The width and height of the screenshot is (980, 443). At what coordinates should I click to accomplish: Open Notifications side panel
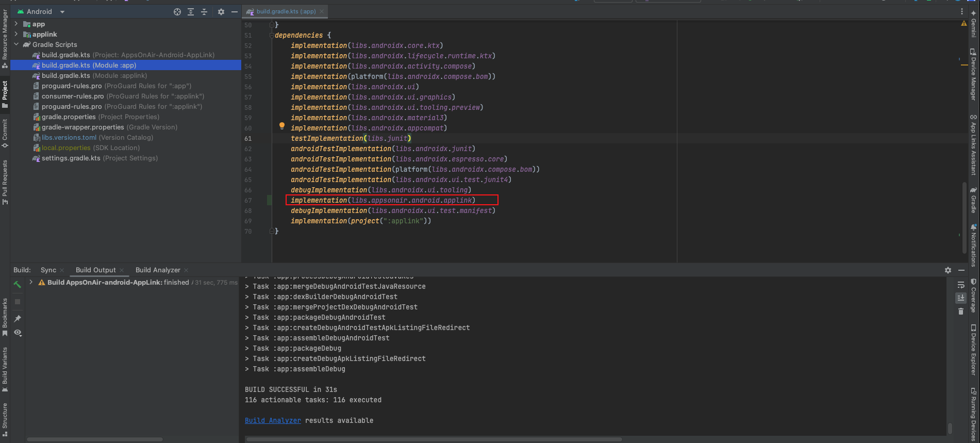tap(973, 245)
